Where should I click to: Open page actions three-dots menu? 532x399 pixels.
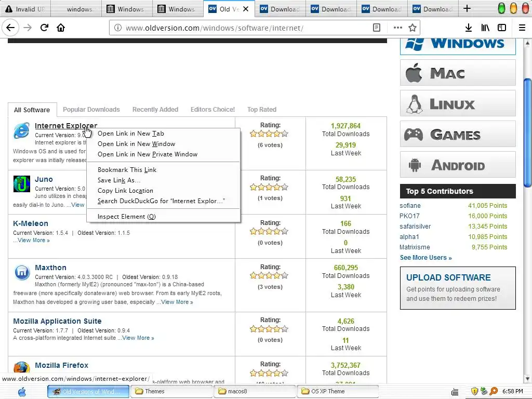[397, 28]
